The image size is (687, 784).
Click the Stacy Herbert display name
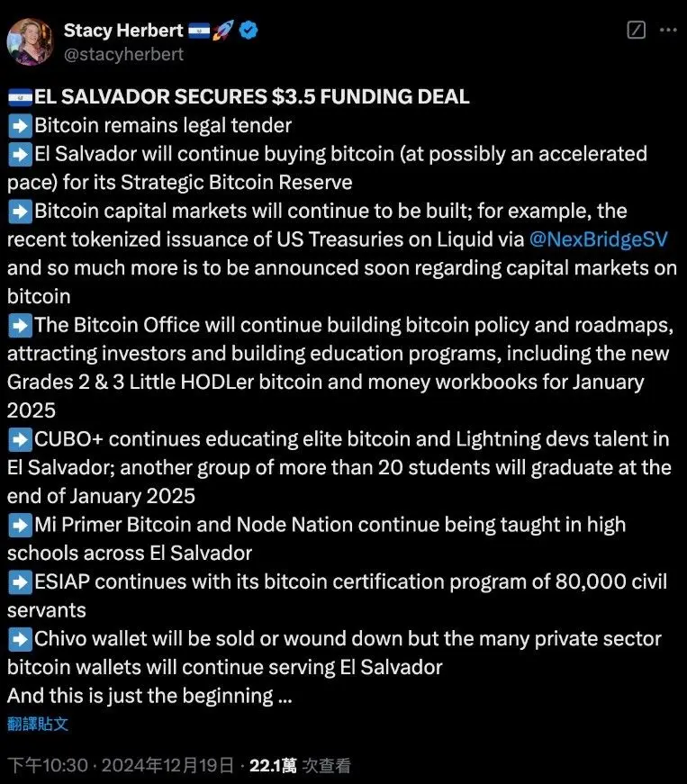123,31
